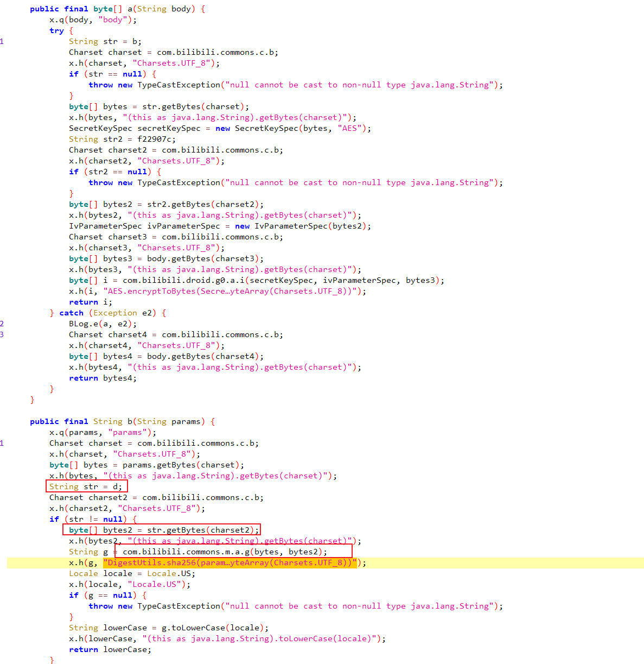
Task: Click the 'return i;' statement
Action: tap(91, 302)
